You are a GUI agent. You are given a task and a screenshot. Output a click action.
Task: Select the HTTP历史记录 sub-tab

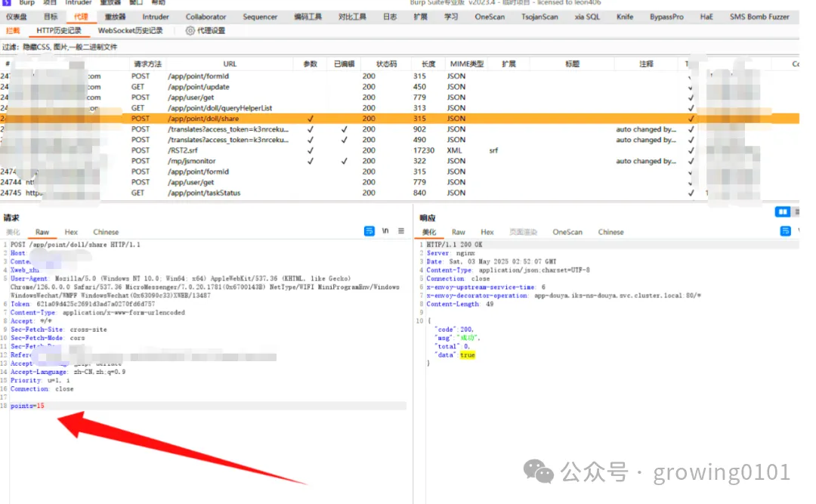point(59,31)
